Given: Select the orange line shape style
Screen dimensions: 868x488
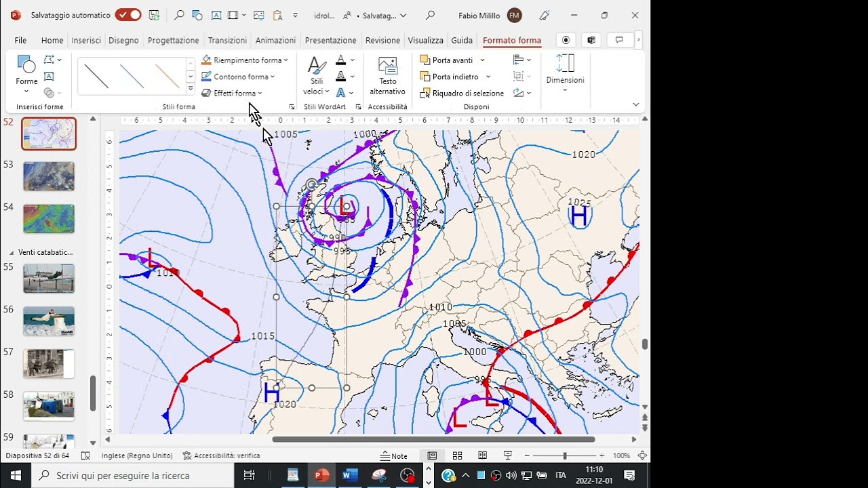Looking at the screenshot, I should point(167,76).
